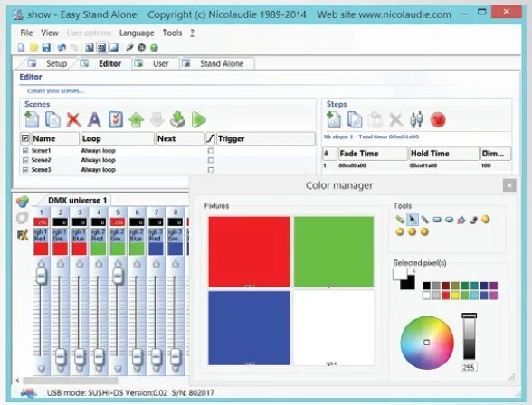
Task: Click the red record button in Steps
Action: coord(438,120)
